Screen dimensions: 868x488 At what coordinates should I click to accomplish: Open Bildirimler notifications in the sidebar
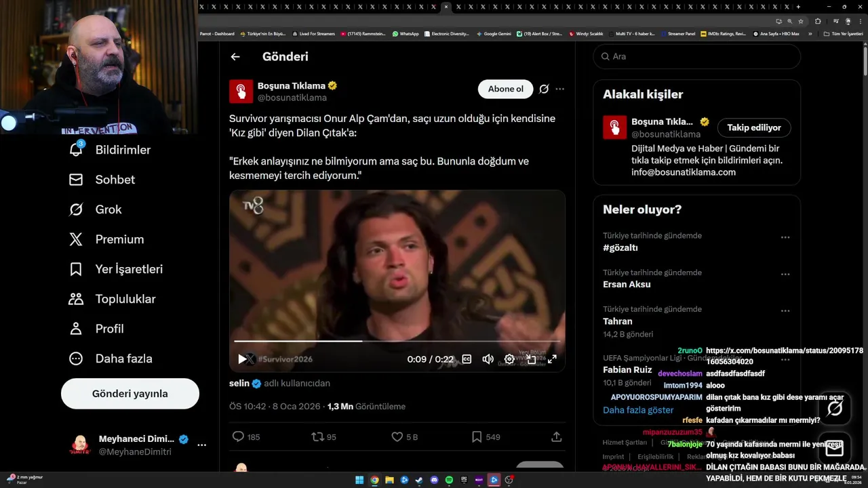[x=110, y=150]
